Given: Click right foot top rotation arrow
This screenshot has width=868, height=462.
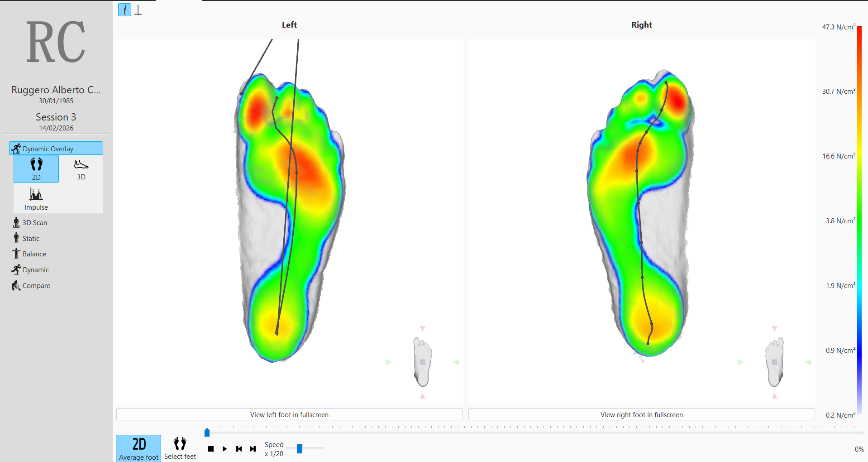Looking at the screenshot, I should (x=774, y=328).
